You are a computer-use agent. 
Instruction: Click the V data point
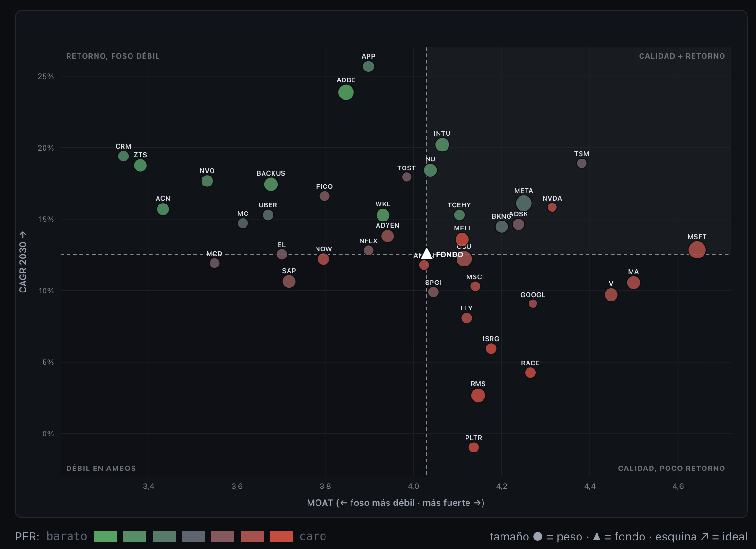(x=611, y=295)
